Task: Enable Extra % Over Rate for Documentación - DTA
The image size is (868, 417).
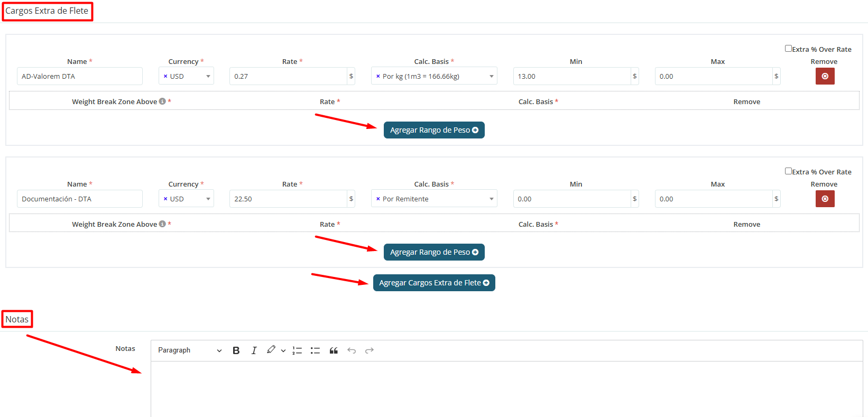Action: (x=788, y=171)
